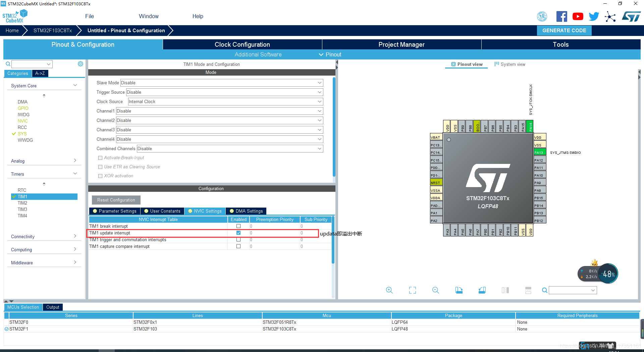Viewport: 644px width, 352px height.
Task: Open the Trigger Source dropdown
Action: click(224, 92)
